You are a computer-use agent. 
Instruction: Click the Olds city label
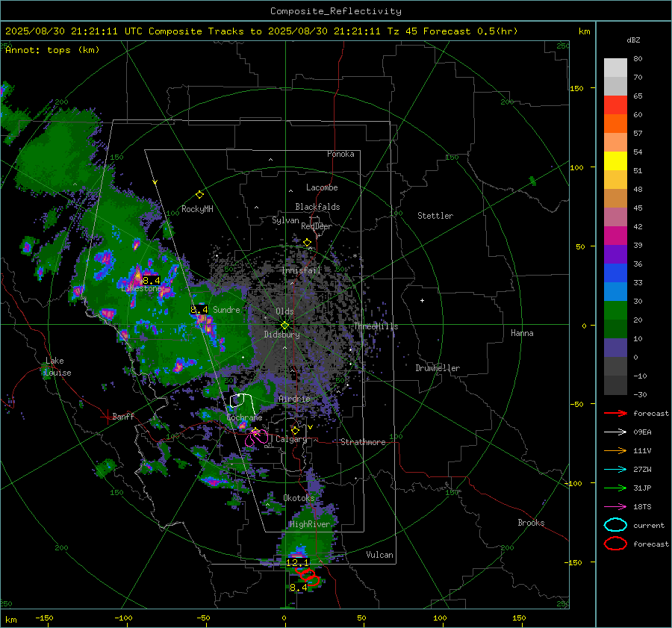[x=284, y=311]
